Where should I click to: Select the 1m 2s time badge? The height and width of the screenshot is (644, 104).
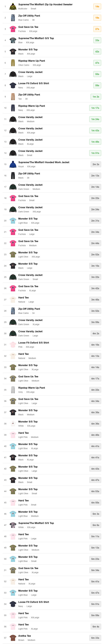pos(96,97)
